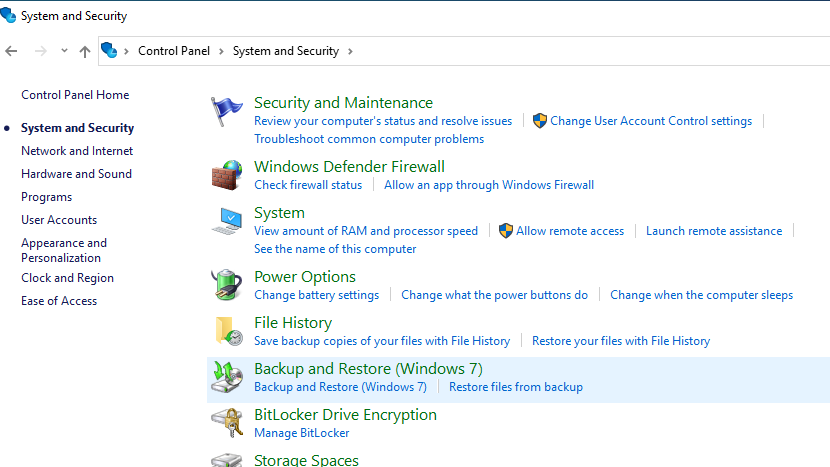Viewport: 830px width, 467px height.
Task: Go back with the left arrow button
Action: pyautogui.click(x=11, y=51)
